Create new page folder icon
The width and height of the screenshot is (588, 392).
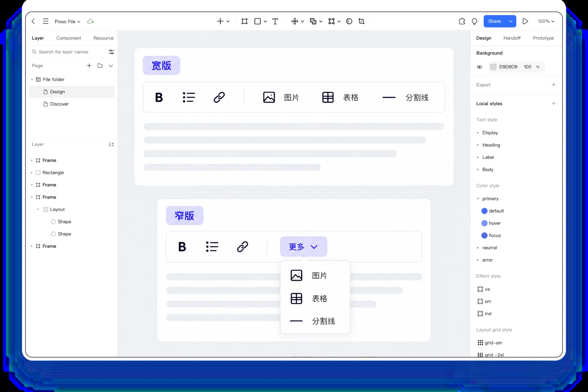tap(100, 65)
